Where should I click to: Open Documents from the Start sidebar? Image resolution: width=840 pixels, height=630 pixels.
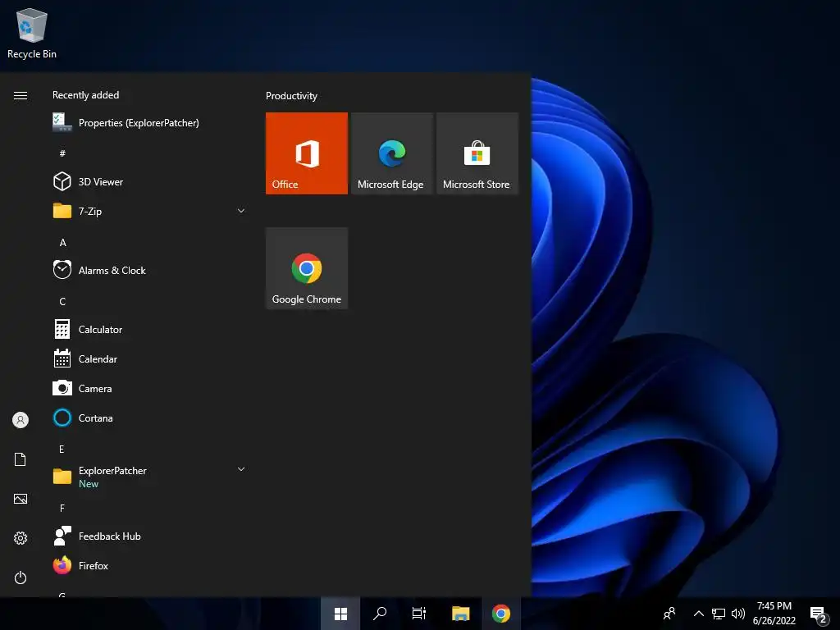pyautogui.click(x=21, y=459)
